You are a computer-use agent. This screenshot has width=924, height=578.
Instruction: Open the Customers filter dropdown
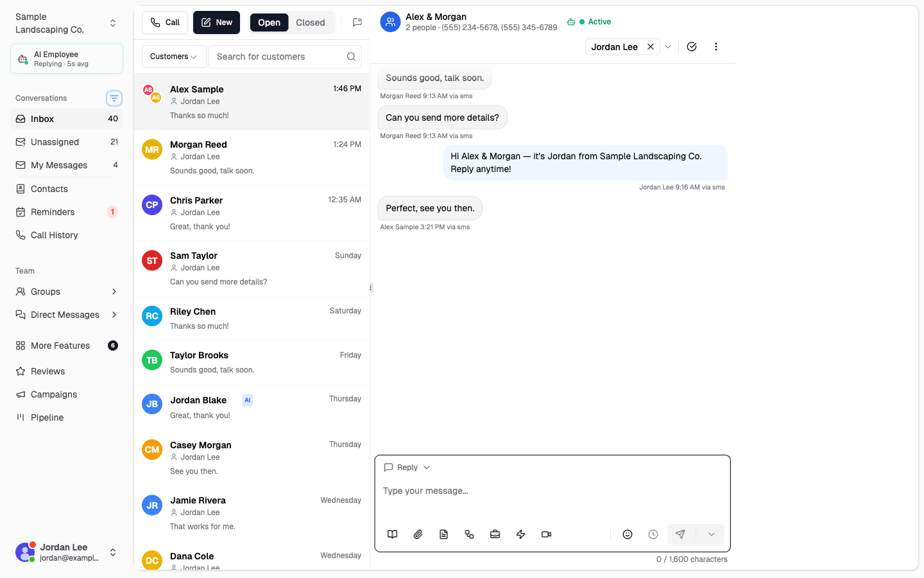click(x=174, y=57)
